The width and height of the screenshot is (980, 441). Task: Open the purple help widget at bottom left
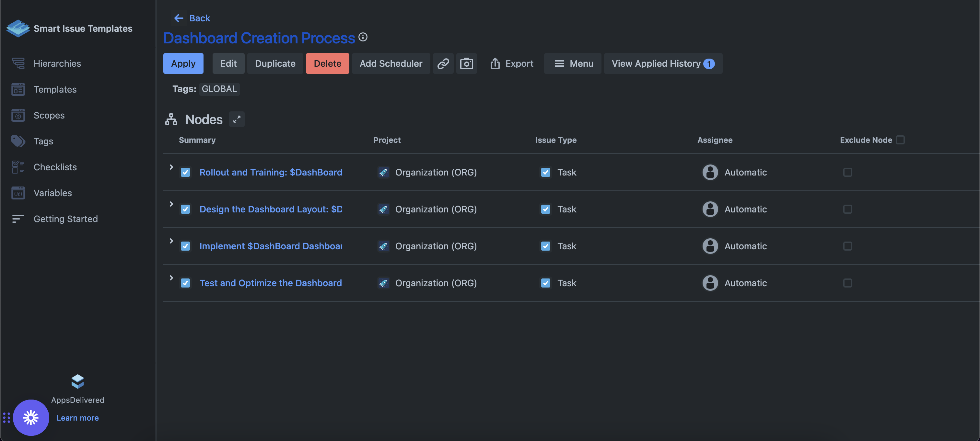point(31,417)
